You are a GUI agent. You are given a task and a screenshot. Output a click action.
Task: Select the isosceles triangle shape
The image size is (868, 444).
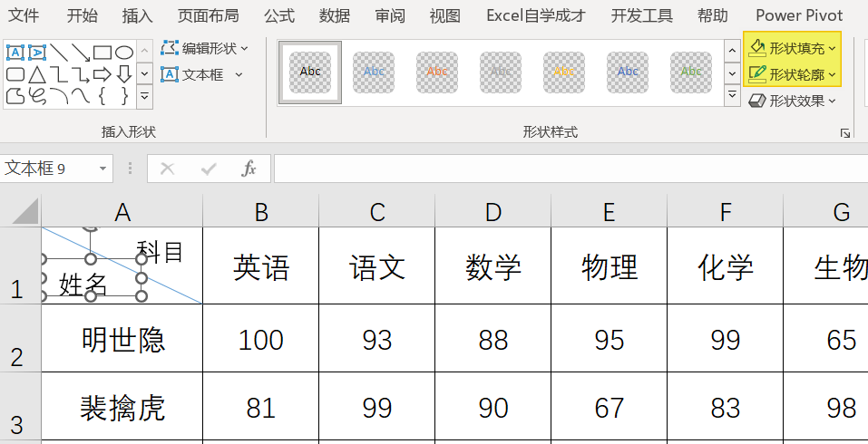click(37, 74)
